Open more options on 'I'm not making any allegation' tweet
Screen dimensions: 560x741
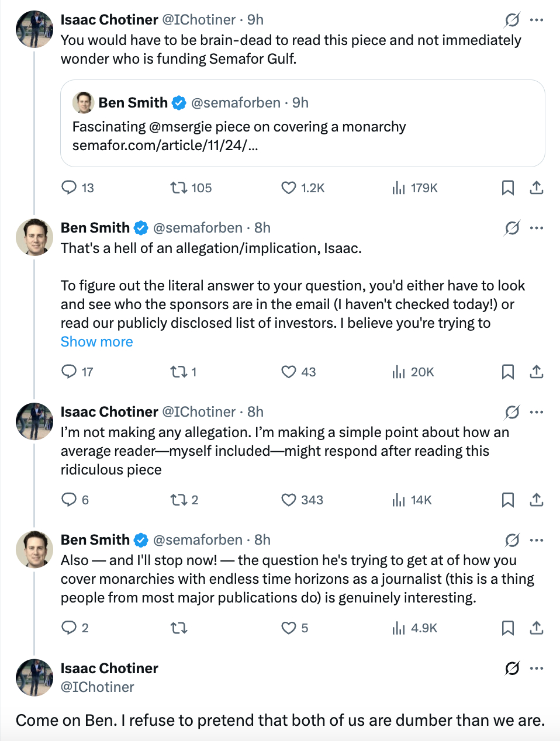[x=537, y=412]
